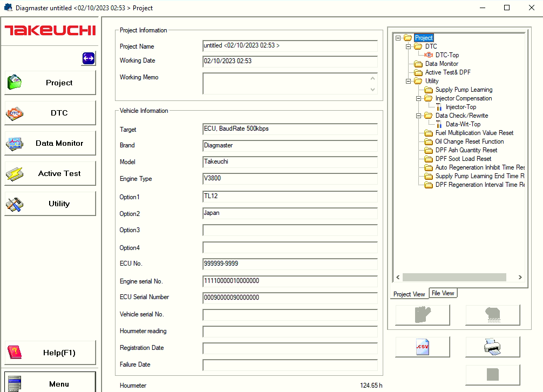This screenshot has width=543, height=392.
Task: Collapse the Data Check/Rewrite tree node
Action: (418, 116)
